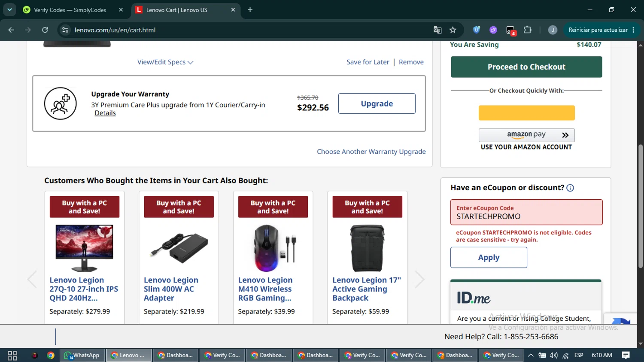644x362 pixels.
Task: Reload the Lenovo cart page
Action: click(45, 30)
